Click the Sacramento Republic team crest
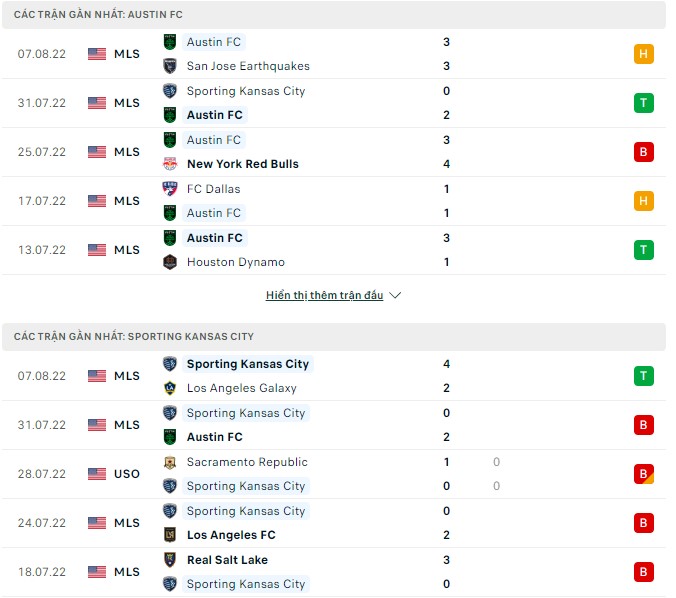 click(x=170, y=462)
